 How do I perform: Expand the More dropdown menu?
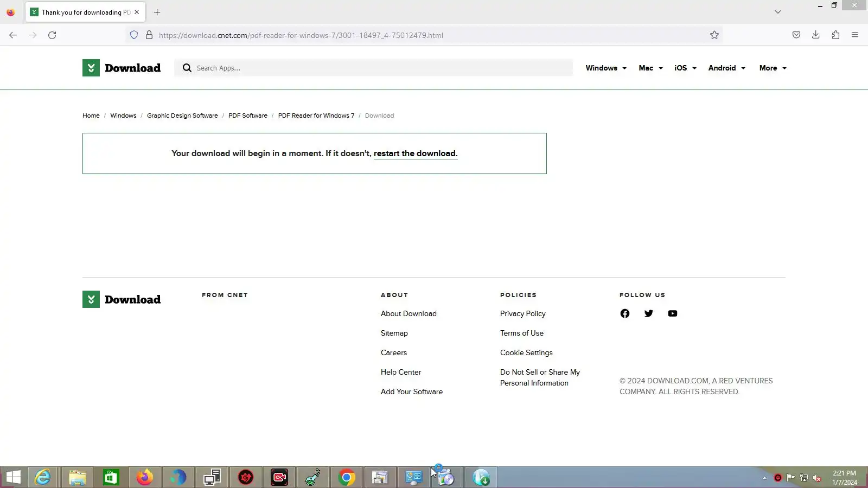tap(773, 68)
